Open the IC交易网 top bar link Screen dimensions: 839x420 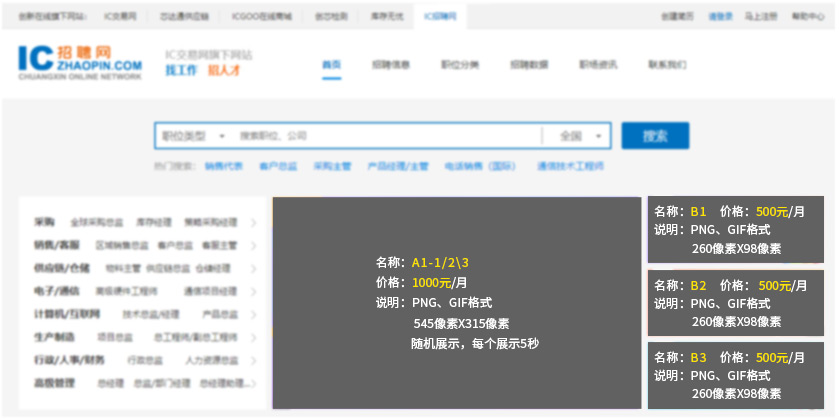tap(120, 17)
